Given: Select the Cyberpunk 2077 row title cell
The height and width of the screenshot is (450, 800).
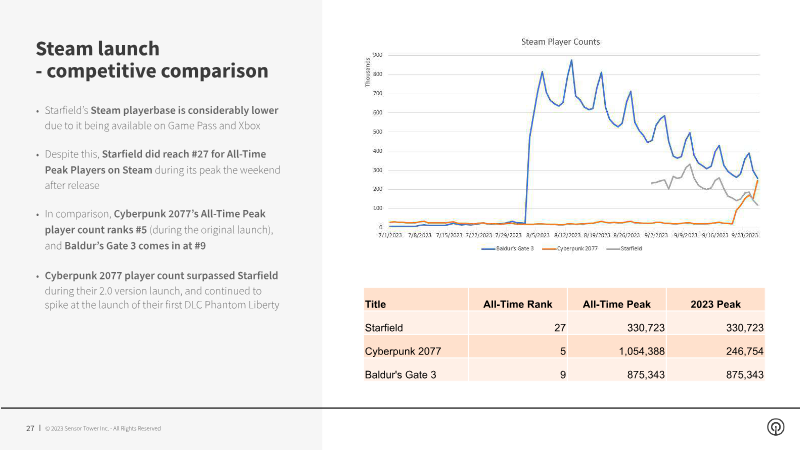Looking at the screenshot, I should coord(402,351).
